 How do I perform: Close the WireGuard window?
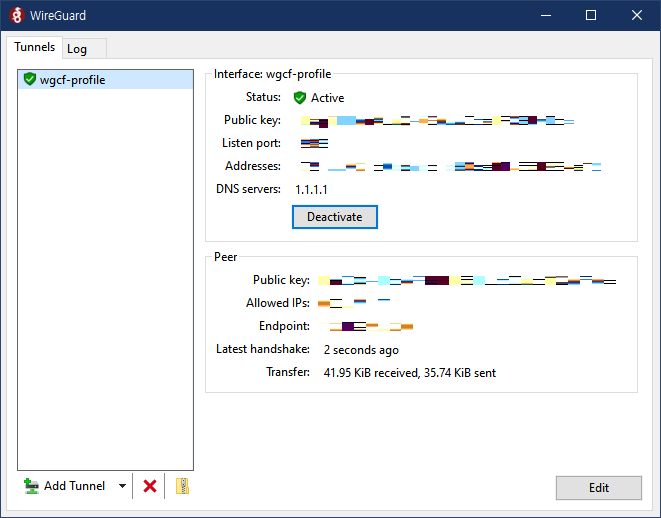[x=637, y=16]
